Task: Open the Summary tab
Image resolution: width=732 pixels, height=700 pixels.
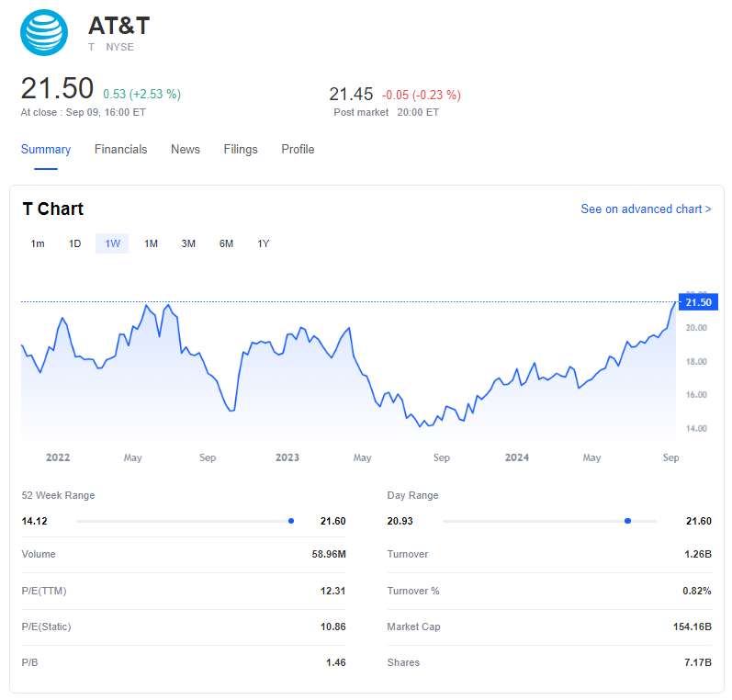Action: pos(46,149)
